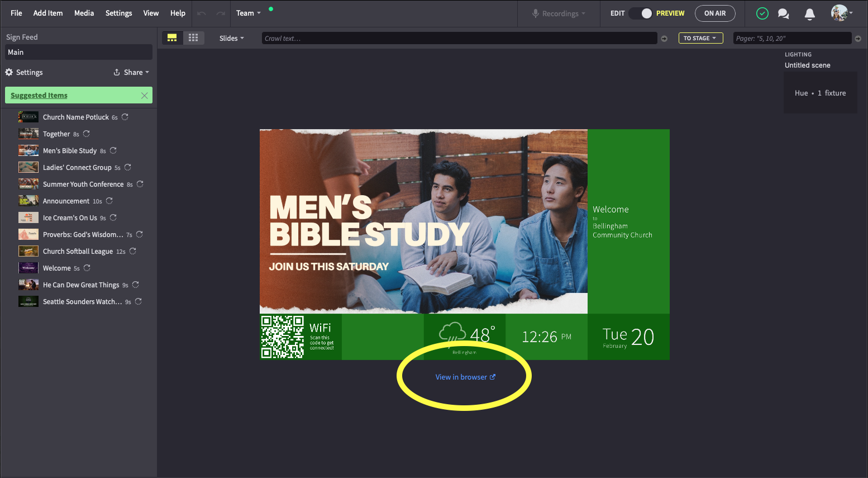The height and width of the screenshot is (478, 868).
Task: Click loop icon beside Ladies' Connect Group
Action: click(128, 167)
